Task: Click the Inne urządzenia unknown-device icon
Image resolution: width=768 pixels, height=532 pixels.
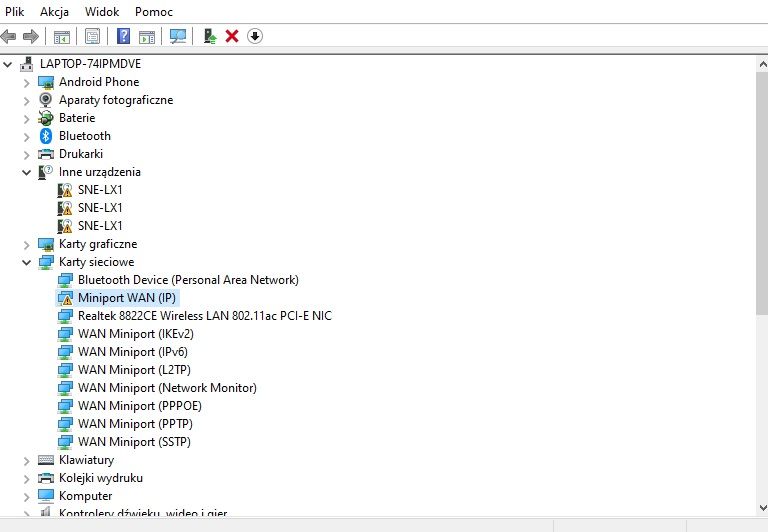Action: click(x=45, y=172)
